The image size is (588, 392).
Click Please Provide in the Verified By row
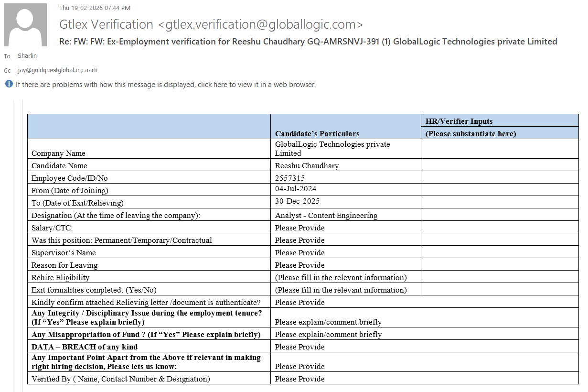pyautogui.click(x=299, y=379)
